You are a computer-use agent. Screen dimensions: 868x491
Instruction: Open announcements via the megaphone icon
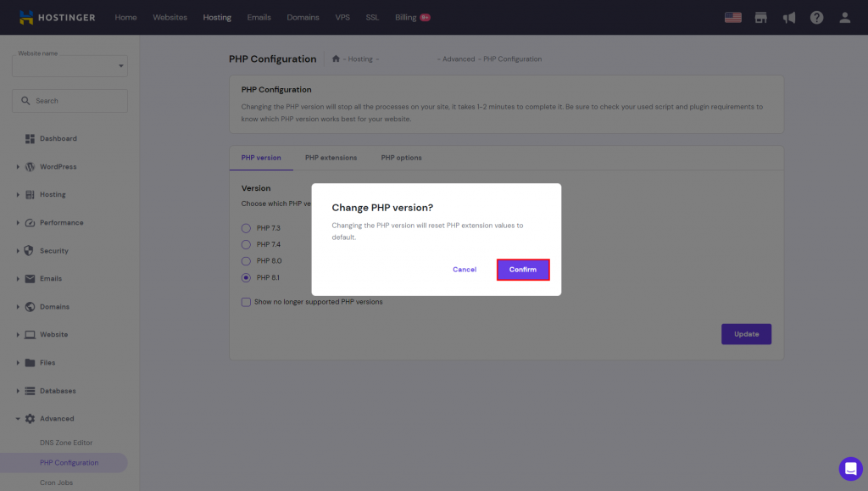(789, 16)
